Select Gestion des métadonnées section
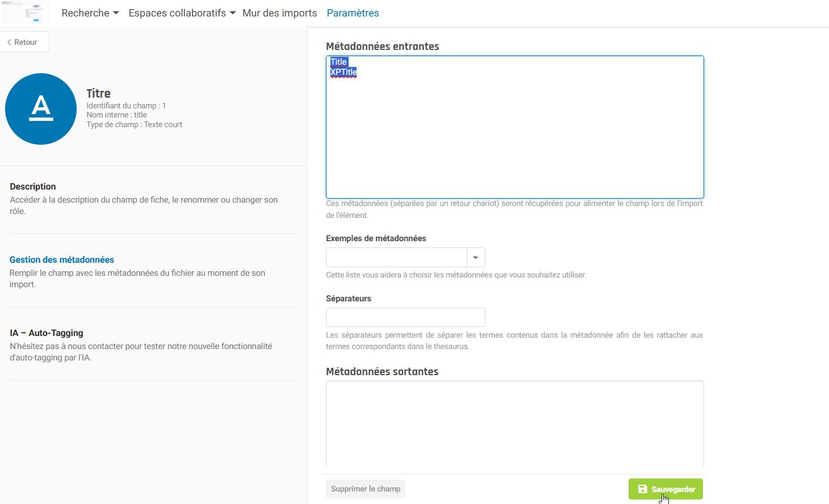Image resolution: width=829 pixels, height=504 pixels. point(62,260)
